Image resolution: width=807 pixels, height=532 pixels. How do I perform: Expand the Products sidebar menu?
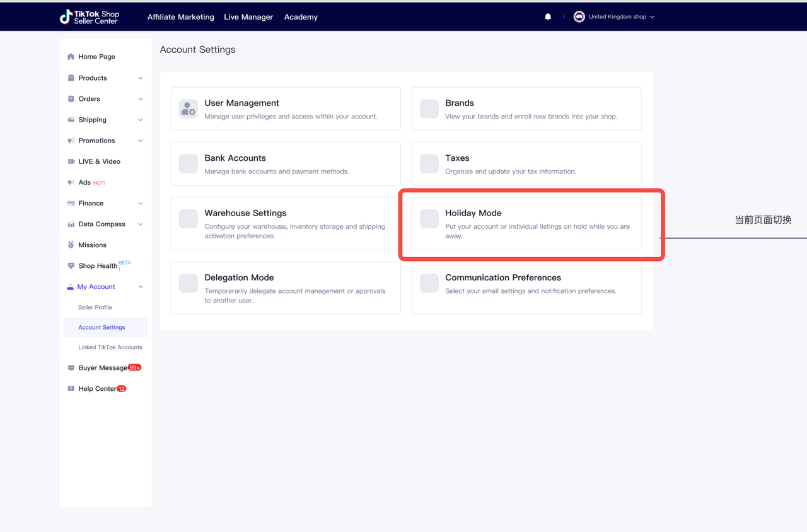click(140, 78)
